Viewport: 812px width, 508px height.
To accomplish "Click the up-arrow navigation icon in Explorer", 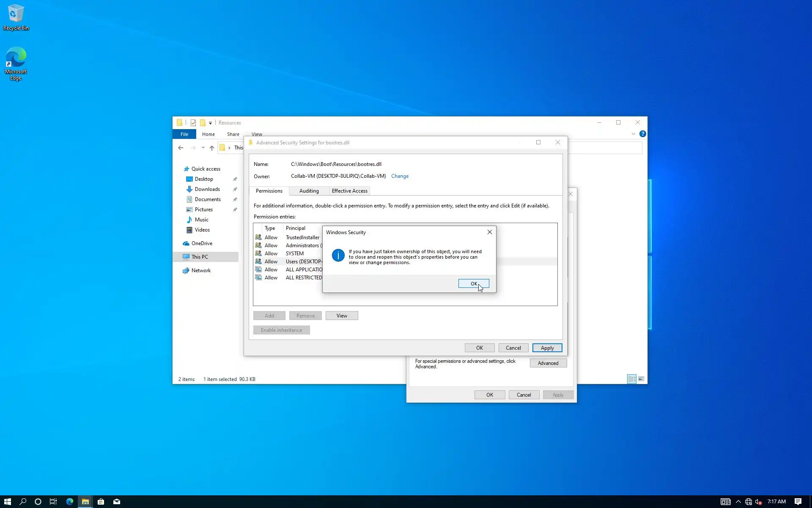I will coord(211,148).
